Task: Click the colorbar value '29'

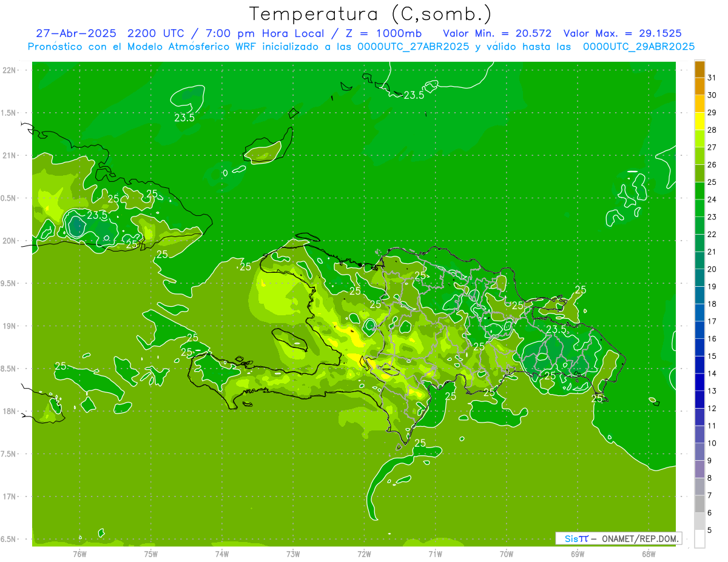Action: coord(712,112)
